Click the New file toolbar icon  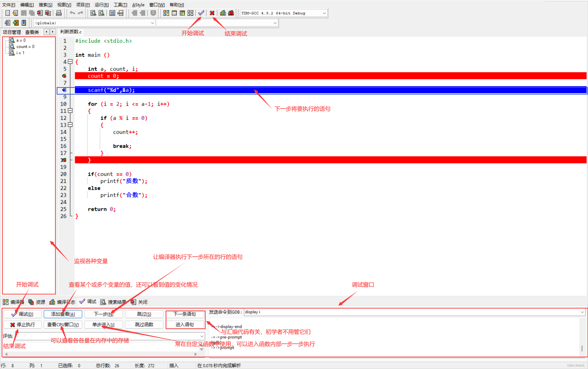point(7,13)
